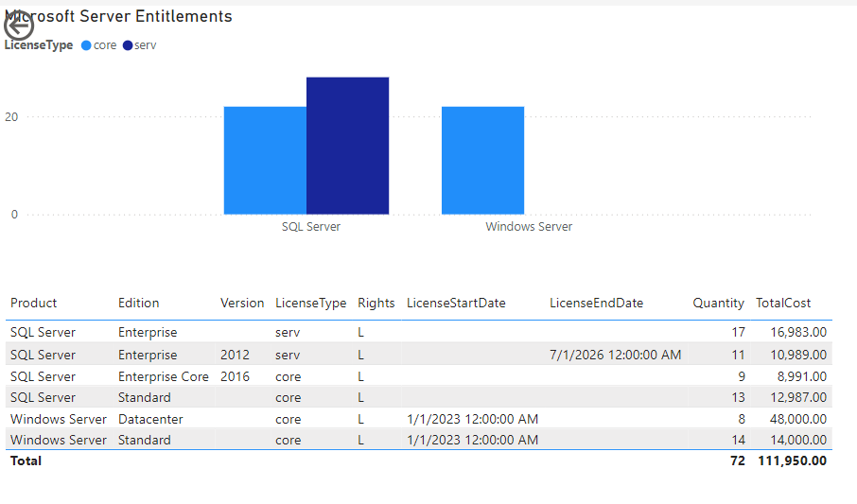Sort by Quantity column header
This screenshot has width=857, height=504.
pyautogui.click(x=718, y=304)
